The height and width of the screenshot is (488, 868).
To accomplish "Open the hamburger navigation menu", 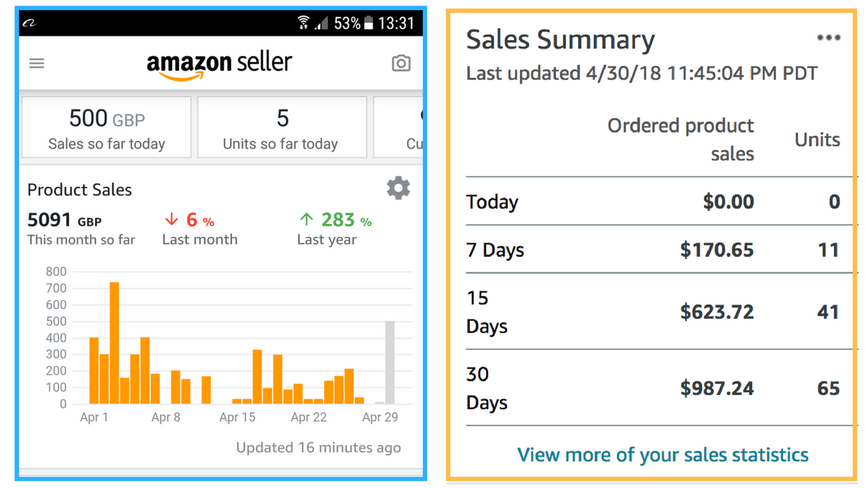I will (37, 63).
